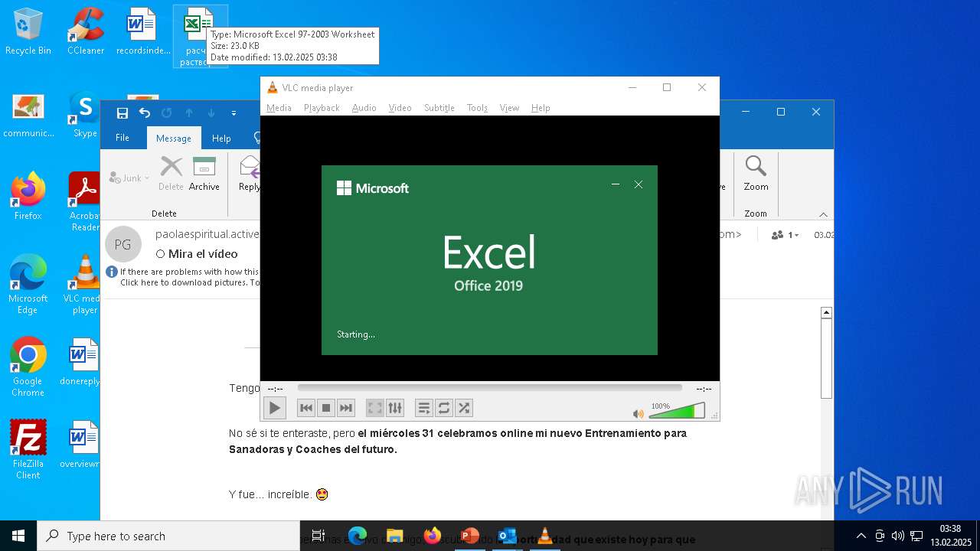Close the Excel splash screen

coord(639,184)
